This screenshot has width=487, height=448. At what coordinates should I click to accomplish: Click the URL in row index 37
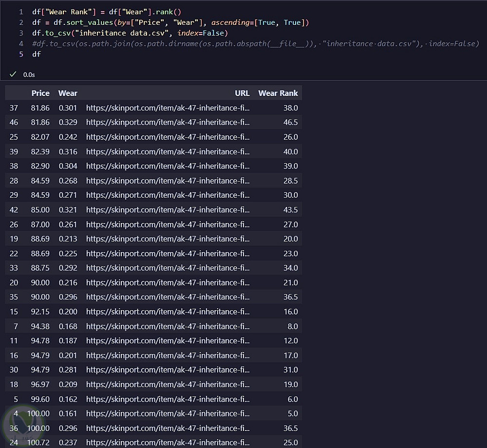168,108
